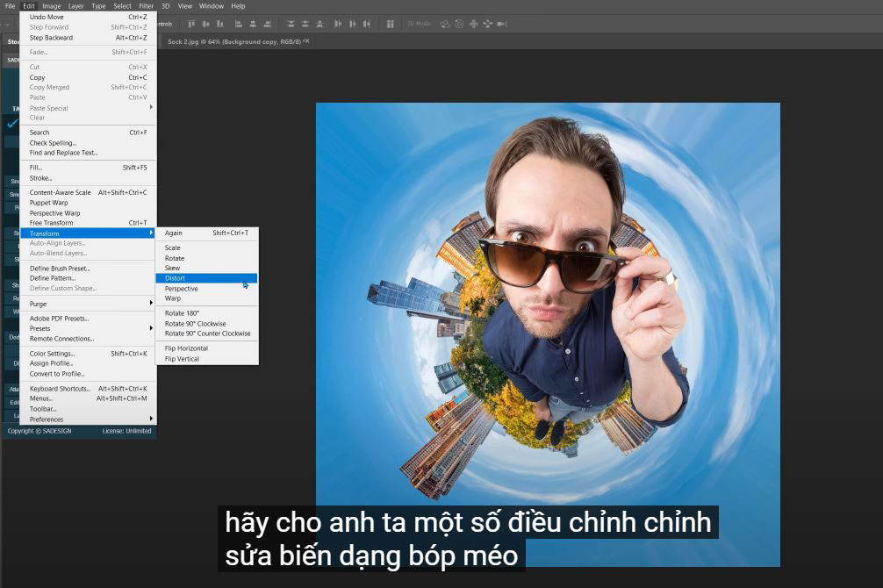
Task: Open the Filter menu in menu bar
Action: point(146,6)
